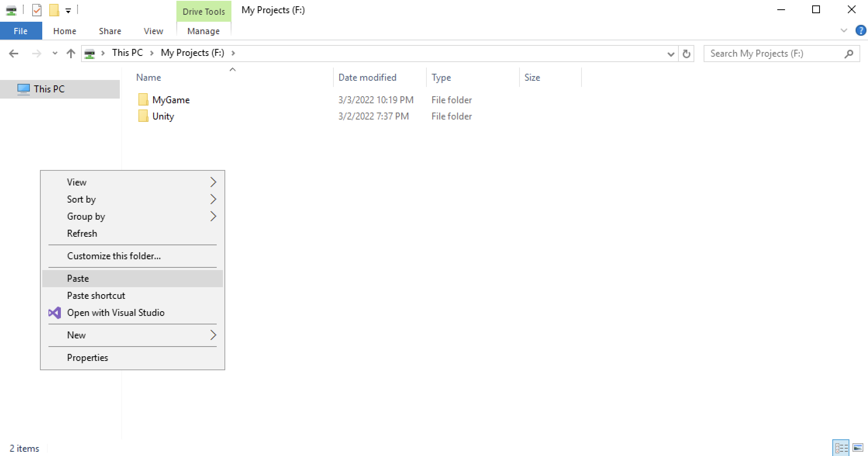Click the Back navigation arrow
The width and height of the screenshot is (868, 456).
[x=14, y=54]
